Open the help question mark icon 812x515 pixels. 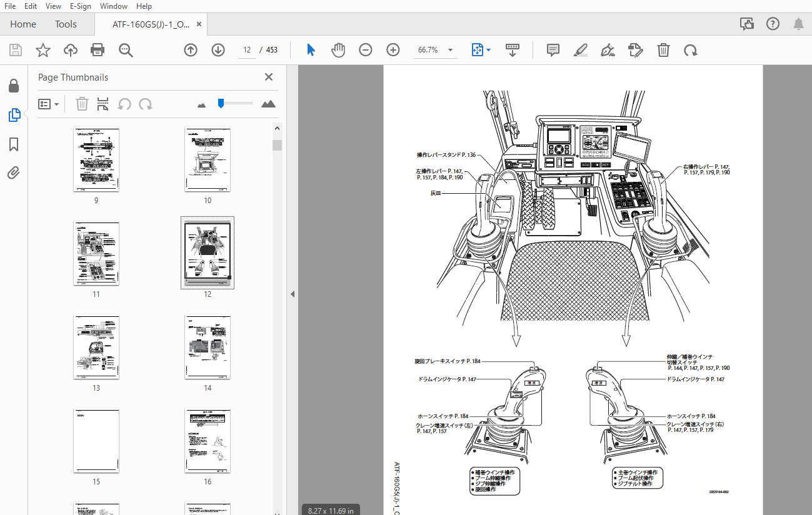(773, 24)
